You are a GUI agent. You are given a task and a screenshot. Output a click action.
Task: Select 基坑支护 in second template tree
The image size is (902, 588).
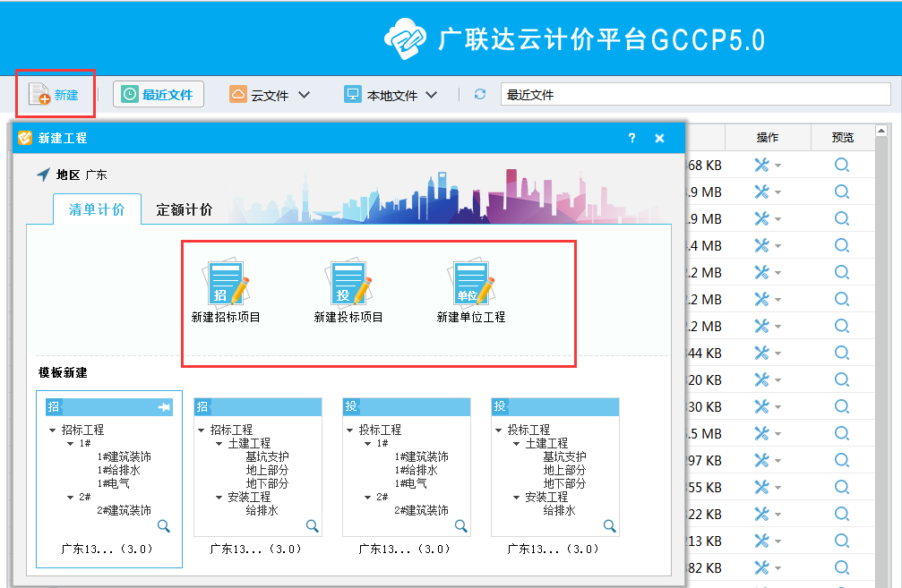click(x=267, y=456)
